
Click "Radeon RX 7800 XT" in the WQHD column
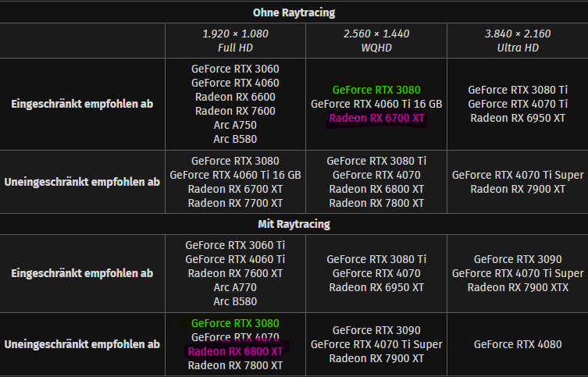tap(376, 203)
